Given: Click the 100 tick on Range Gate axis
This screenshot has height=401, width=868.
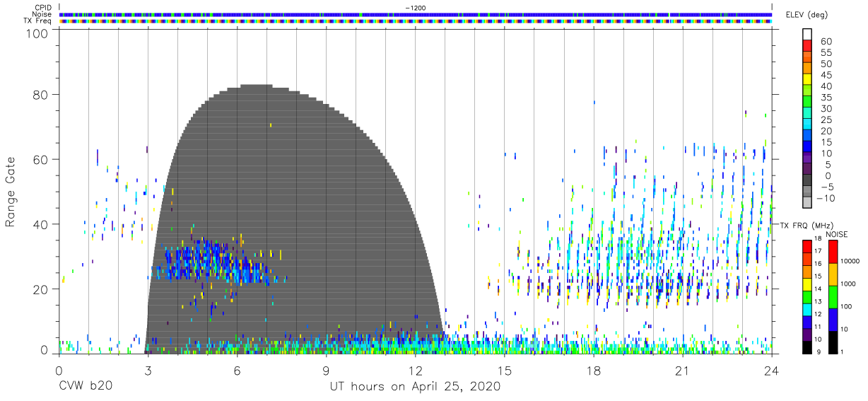Looking at the screenshot, I should click(x=36, y=33).
